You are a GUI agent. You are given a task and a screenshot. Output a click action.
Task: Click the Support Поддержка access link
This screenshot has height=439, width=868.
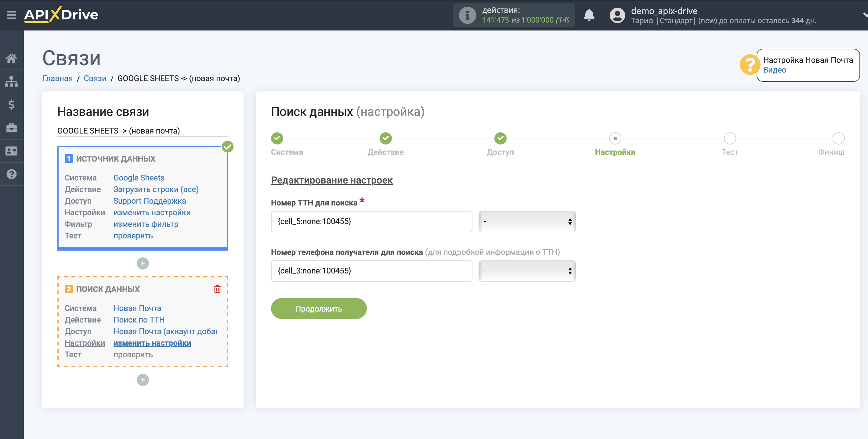150,201
